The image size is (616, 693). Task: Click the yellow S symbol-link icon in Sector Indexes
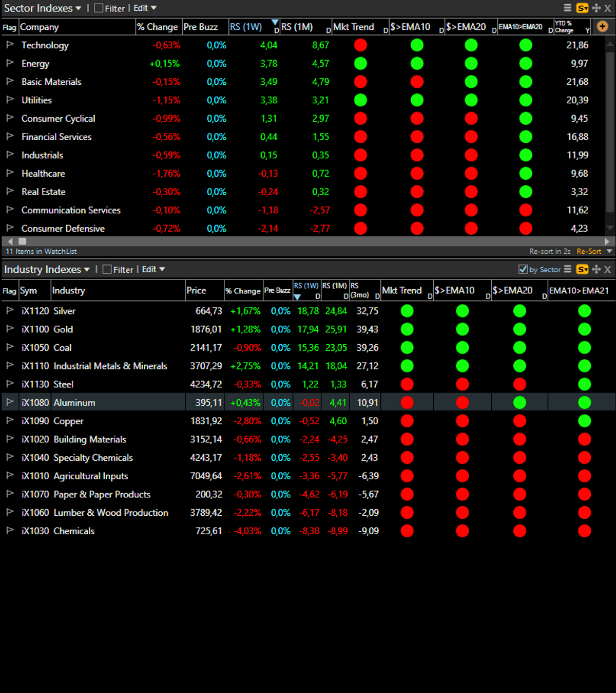pyautogui.click(x=582, y=8)
